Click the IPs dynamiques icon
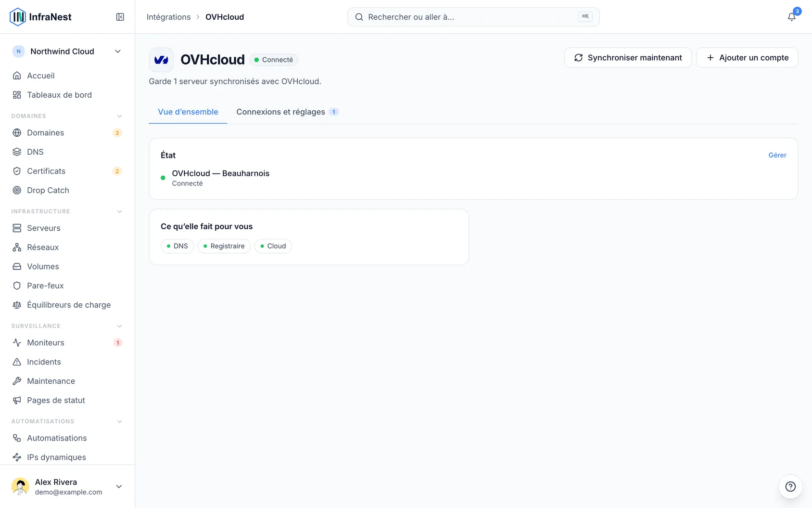Viewport: 812px width, 508px height. click(x=17, y=457)
